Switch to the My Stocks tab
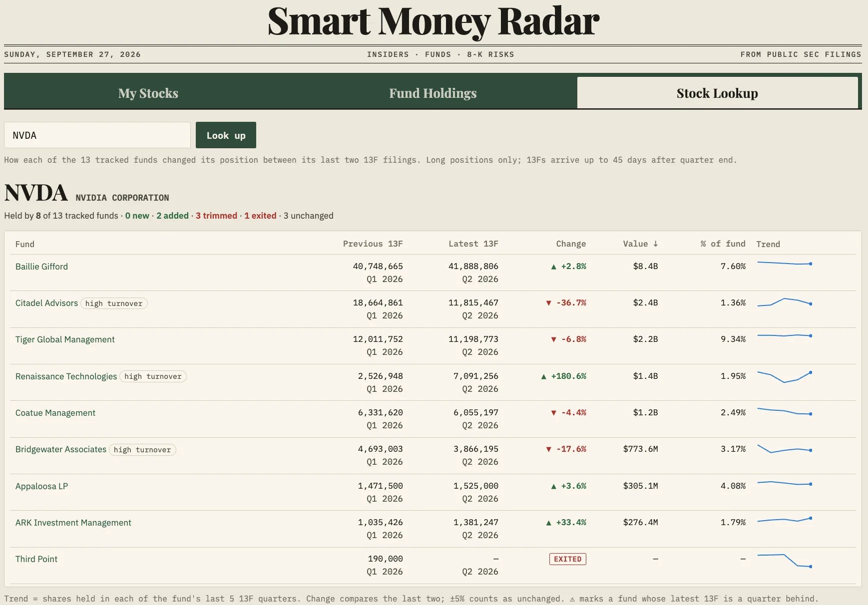The height and width of the screenshot is (605, 868). 148,93
